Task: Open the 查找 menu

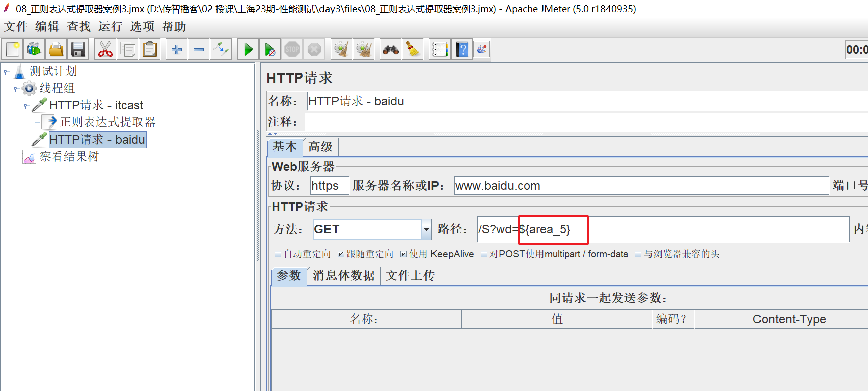Action: 79,26
